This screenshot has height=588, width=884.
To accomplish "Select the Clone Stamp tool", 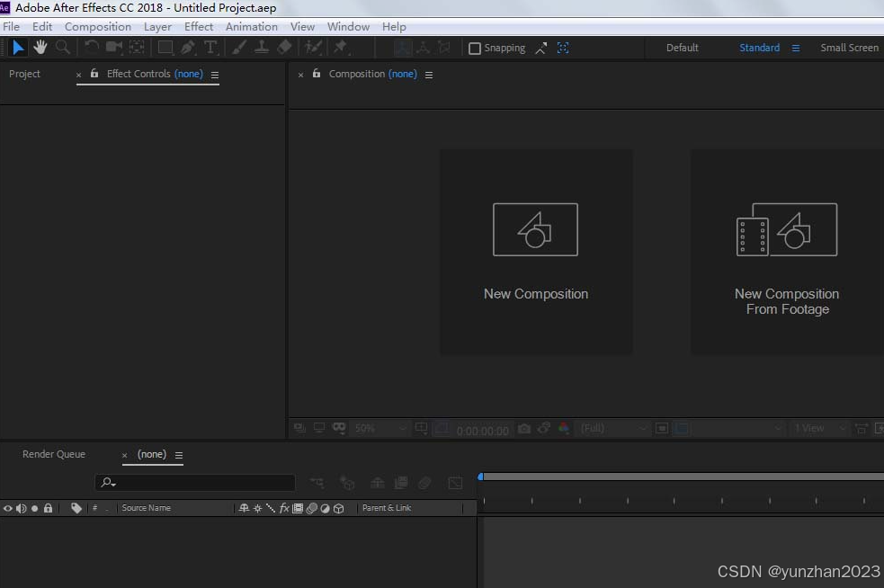I will [262, 48].
